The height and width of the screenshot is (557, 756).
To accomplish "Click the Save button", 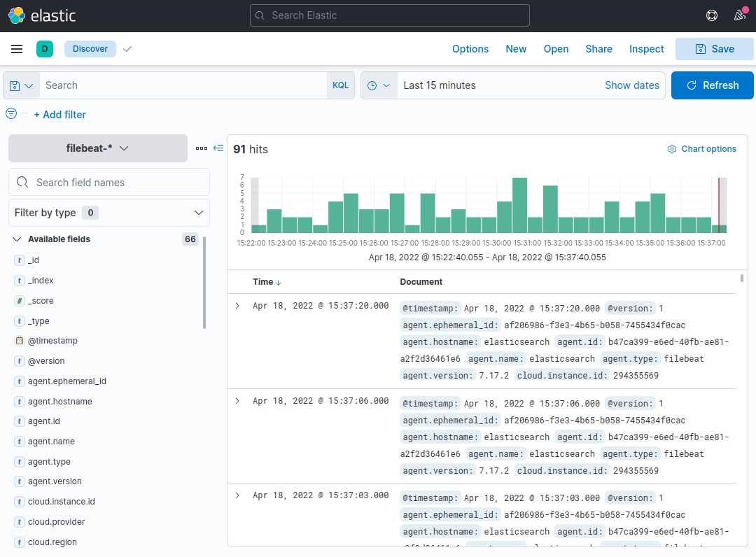I will pyautogui.click(x=715, y=49).
